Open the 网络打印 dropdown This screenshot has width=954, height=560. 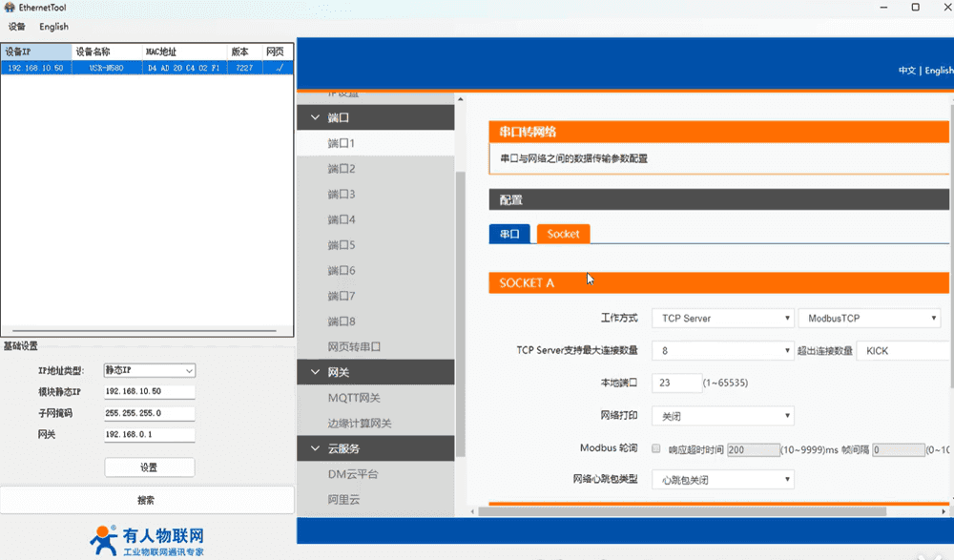pos(722,416)
